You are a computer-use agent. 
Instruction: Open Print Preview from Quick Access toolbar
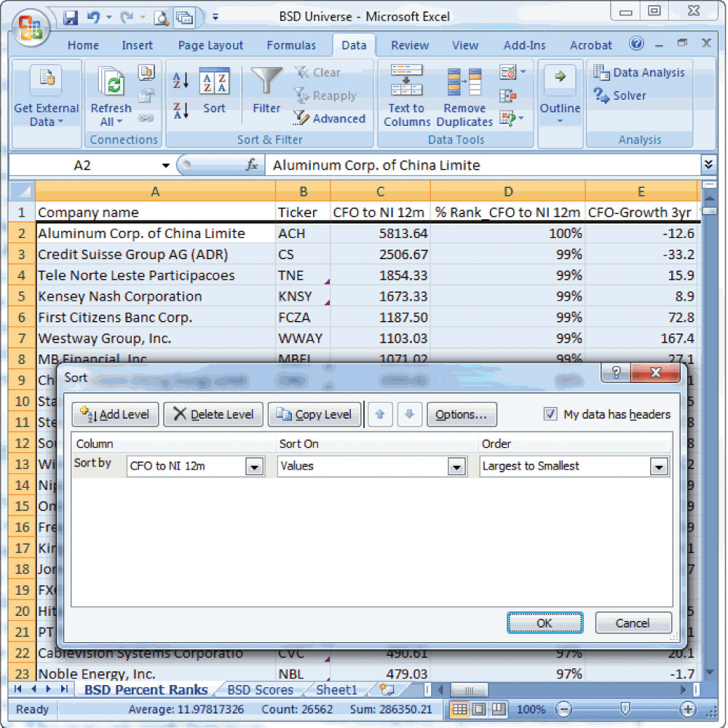161,18
